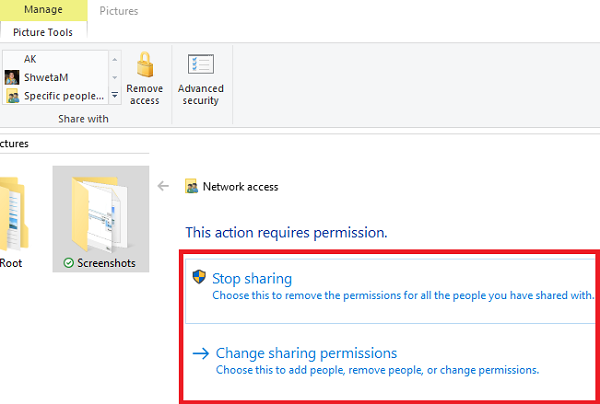Click the Specific people group icon
This screenshot has width=600, height=404.
click(13, 96)
